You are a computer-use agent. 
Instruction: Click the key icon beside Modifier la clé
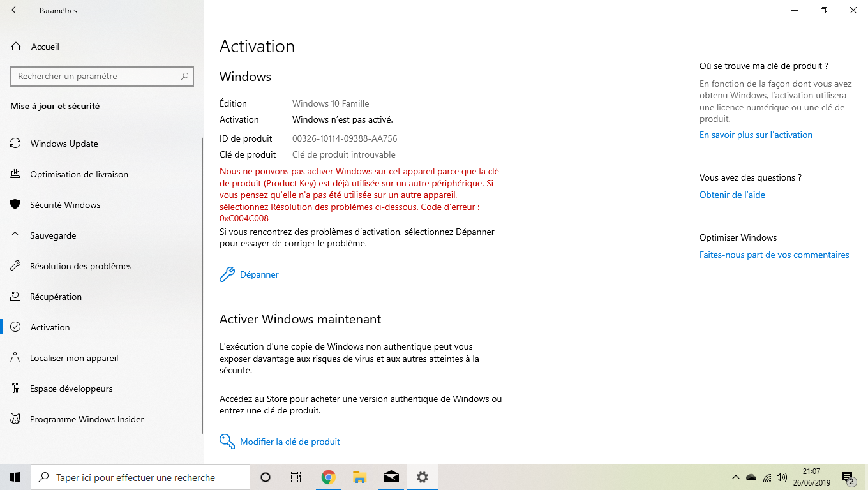coord(227,442)
